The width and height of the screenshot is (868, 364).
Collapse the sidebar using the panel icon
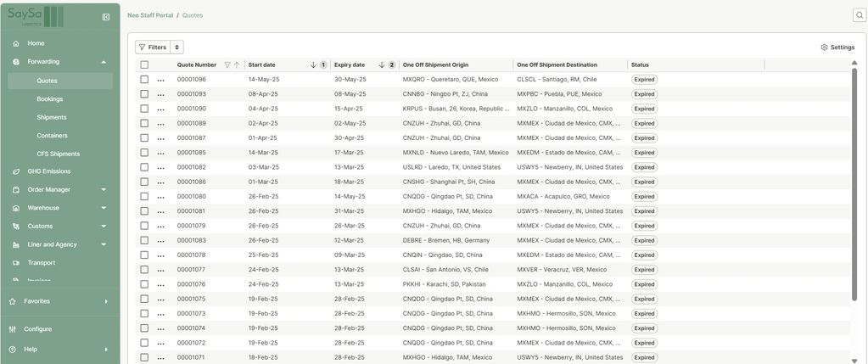click(106, 17)
